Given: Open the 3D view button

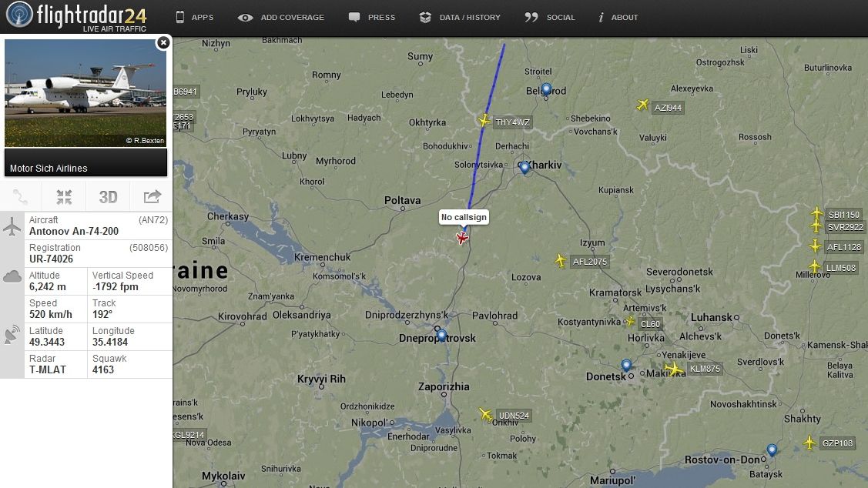Looking at the screenshot, I should point(108,197).
